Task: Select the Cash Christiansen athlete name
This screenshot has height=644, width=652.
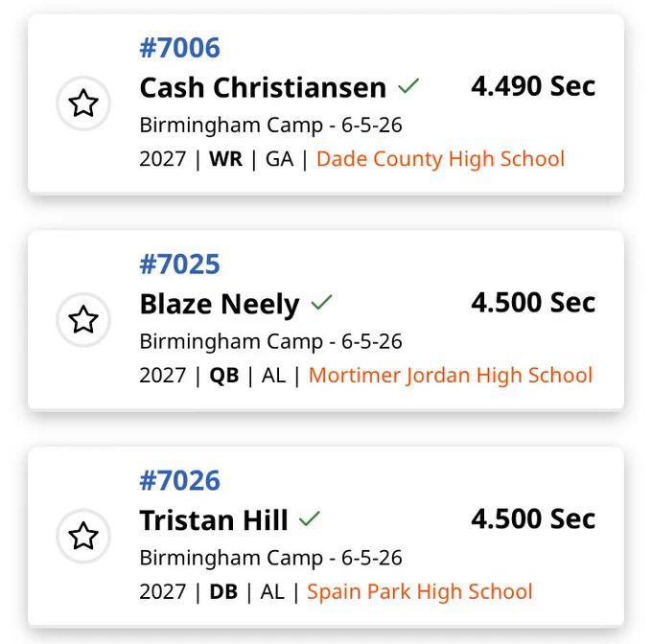Action: (263, 87)
